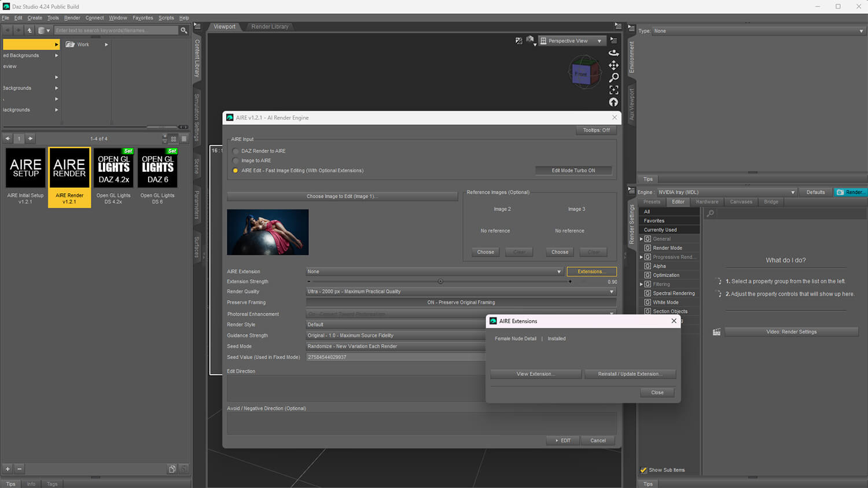Open the Perspective View dropdown
868x488 pixels.
pos(572,41)
